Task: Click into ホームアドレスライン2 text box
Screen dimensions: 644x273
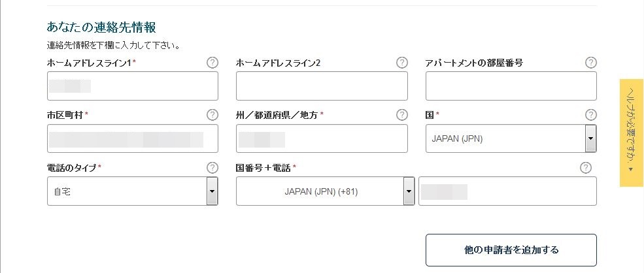Action: [322, 86]
